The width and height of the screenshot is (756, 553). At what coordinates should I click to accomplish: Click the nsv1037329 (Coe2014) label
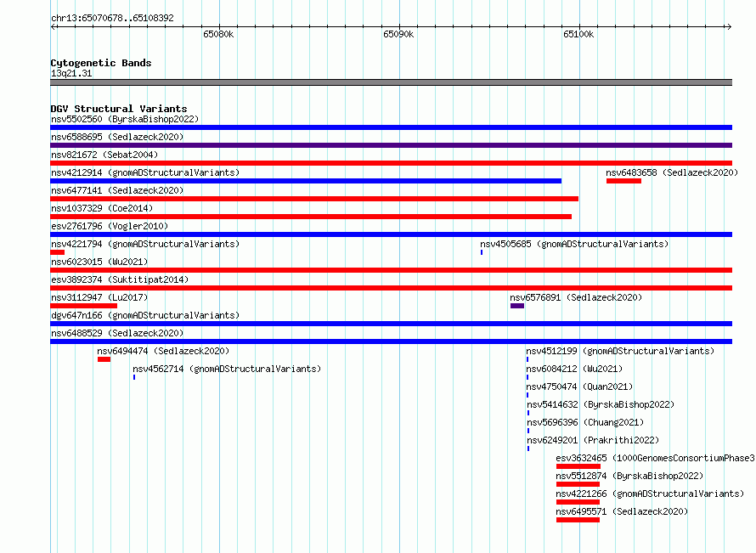pyautogui.click(x=102, y=208)
